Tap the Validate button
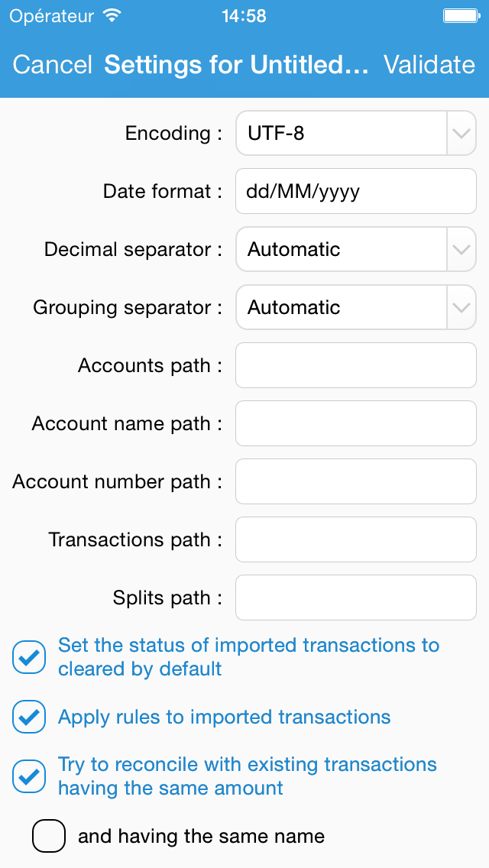 tap(429, 65)
